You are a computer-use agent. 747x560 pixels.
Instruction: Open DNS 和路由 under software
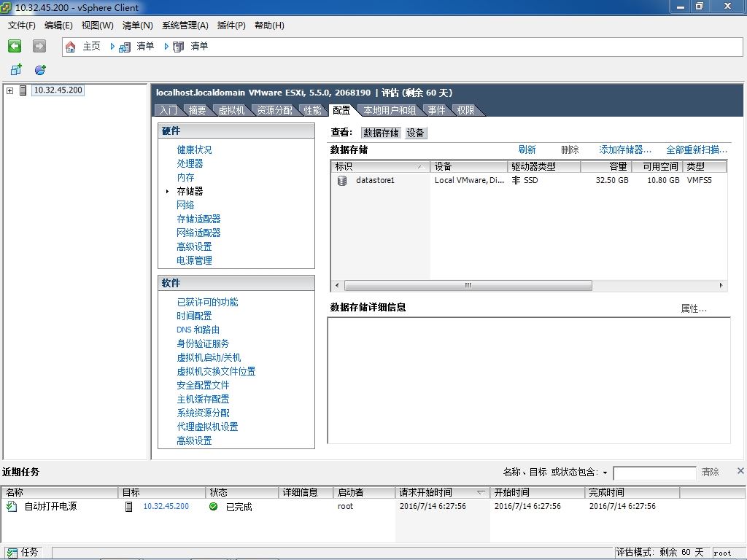[x=198, y=330]
